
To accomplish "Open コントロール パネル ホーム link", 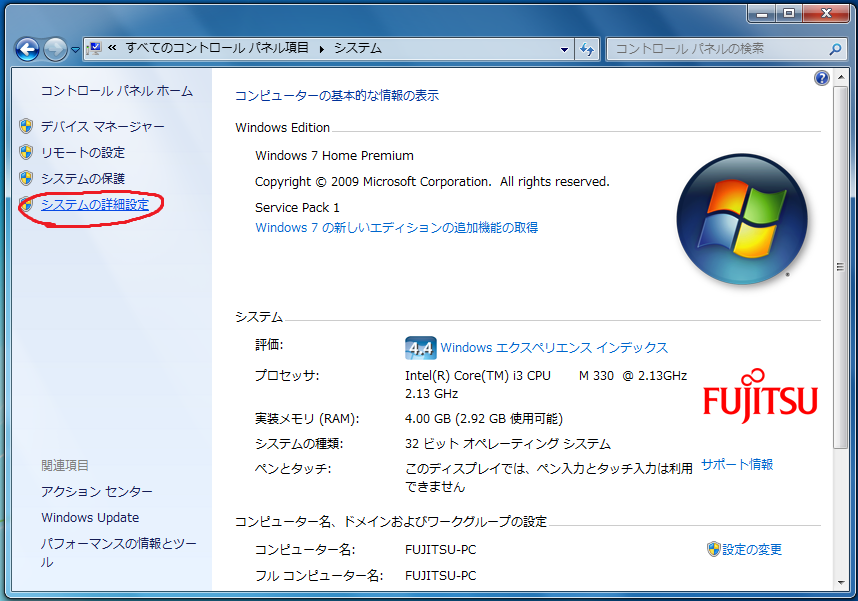I will [117, 91].
